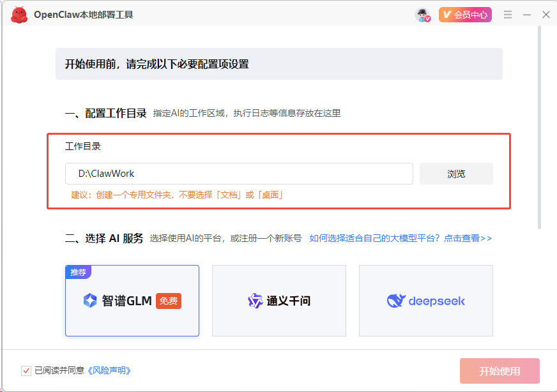This screenshot has width=557, height=392.
Task: Uncheck the 已阅读并同意 agreement checkbox
Action: click(26, 370)
